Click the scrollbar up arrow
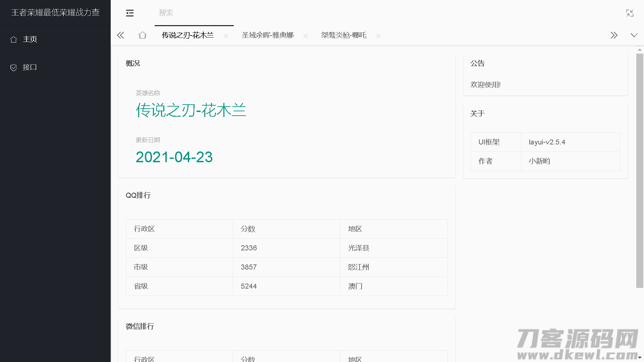The height and width of the screenshot is (362, 644). [640, 50]
